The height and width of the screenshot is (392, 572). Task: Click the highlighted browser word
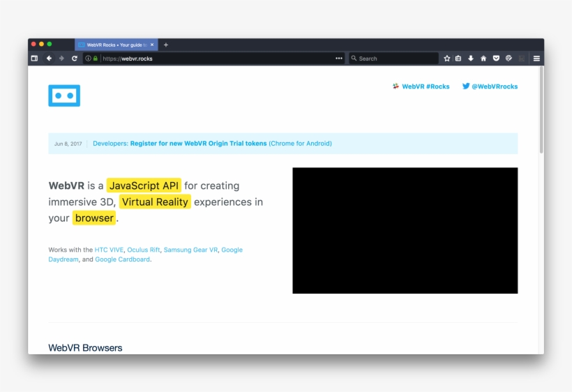pos(94,218)
